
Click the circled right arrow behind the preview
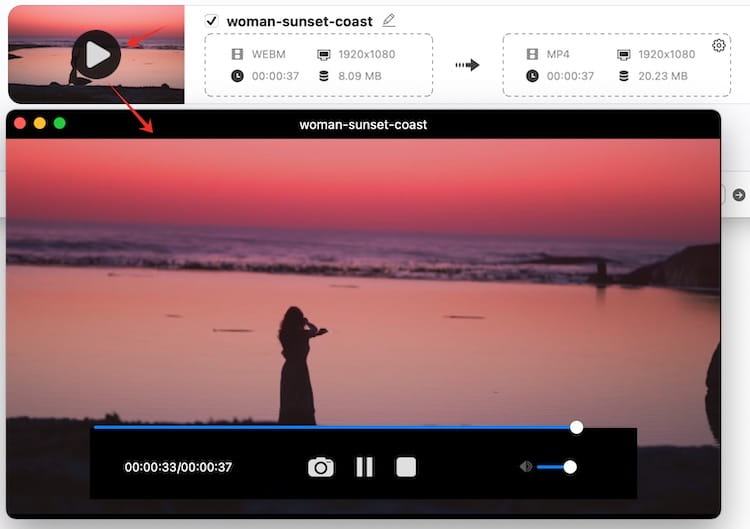(739, 195)
